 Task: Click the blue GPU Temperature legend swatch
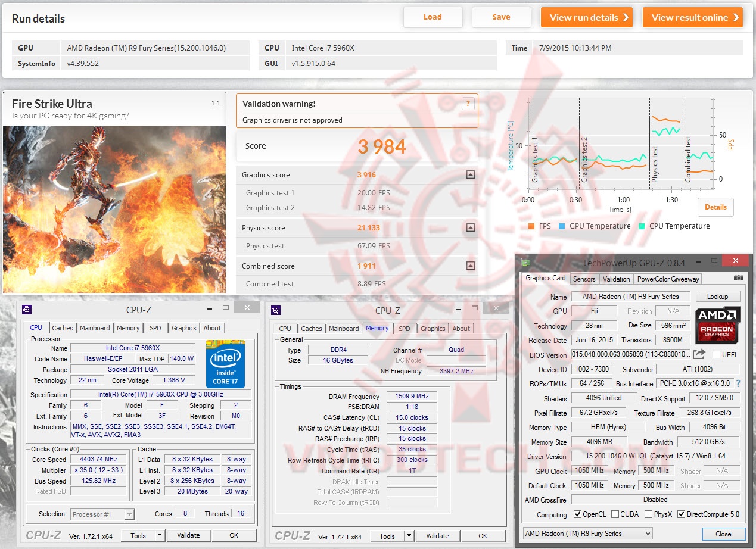click(561, 226)
